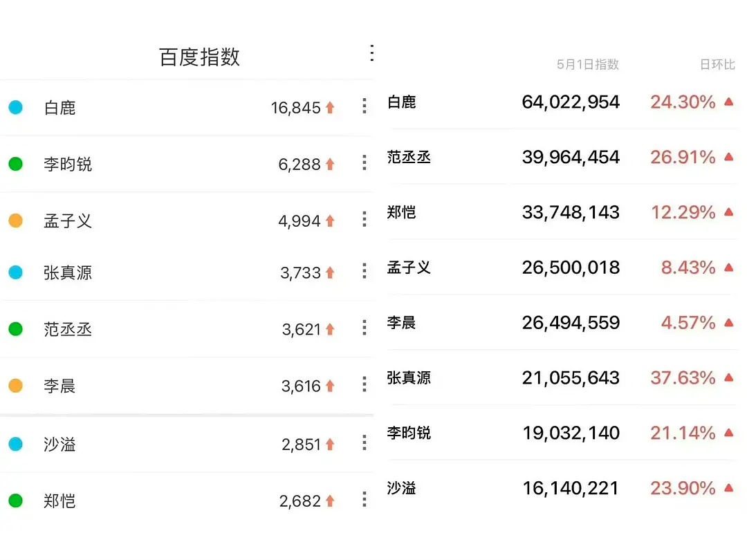Open the three-dot menu for 孟子义 row
The width and height of the screenshot is (747, 560).
(x=365, y=220)
